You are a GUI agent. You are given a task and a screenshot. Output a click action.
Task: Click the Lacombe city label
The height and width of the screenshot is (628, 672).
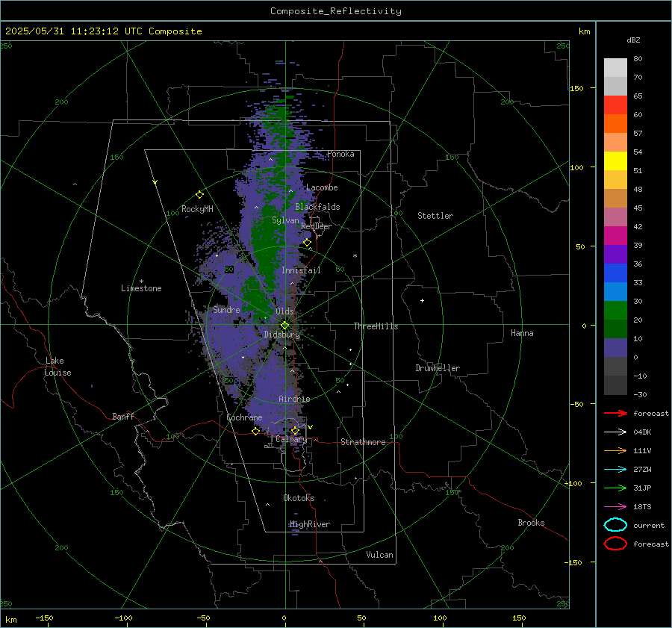(x=322, y=187)
